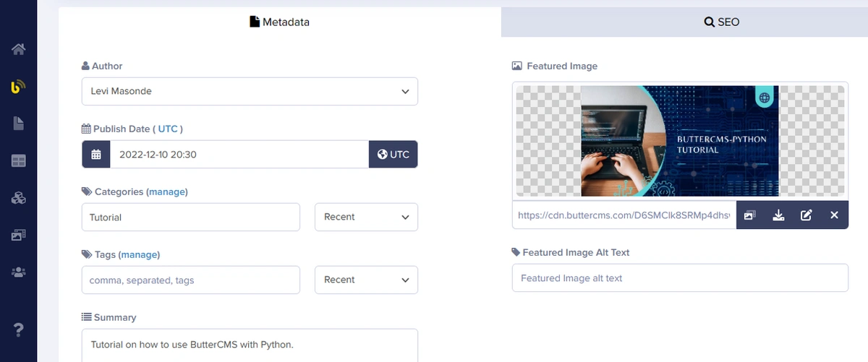
Task: Click the featured image preview thumbnail
Action: pos(680,141)
